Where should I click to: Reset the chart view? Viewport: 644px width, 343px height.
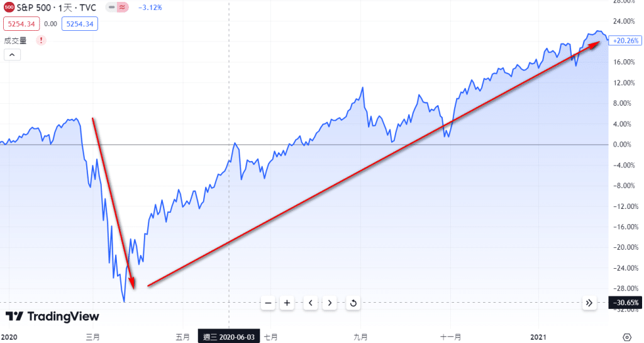click(353, 303)
